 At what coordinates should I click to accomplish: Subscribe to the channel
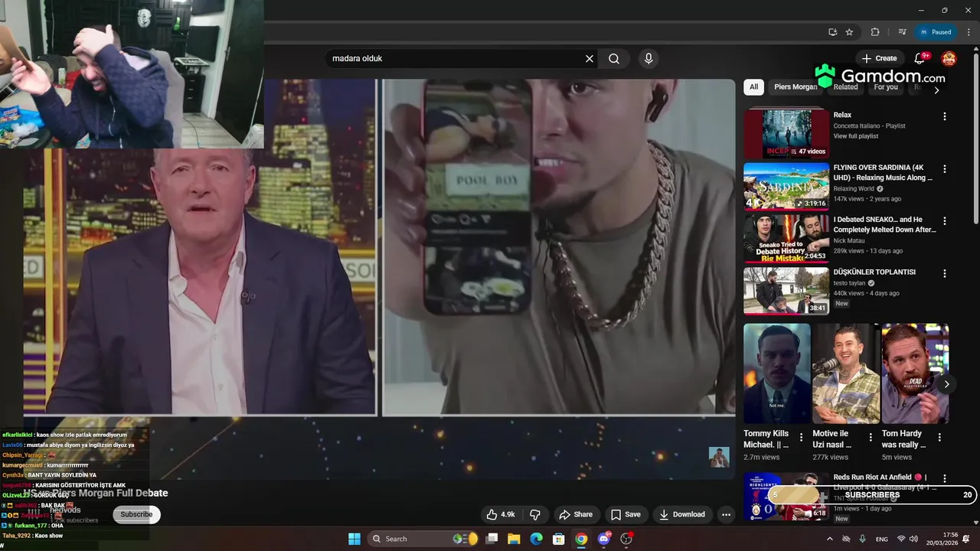click(136, 514)
